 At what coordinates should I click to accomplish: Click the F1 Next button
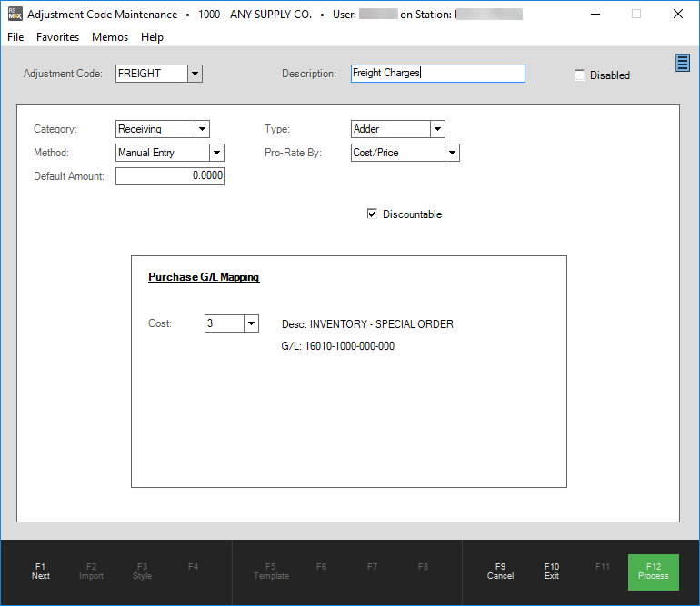click(x=41, y=571)
